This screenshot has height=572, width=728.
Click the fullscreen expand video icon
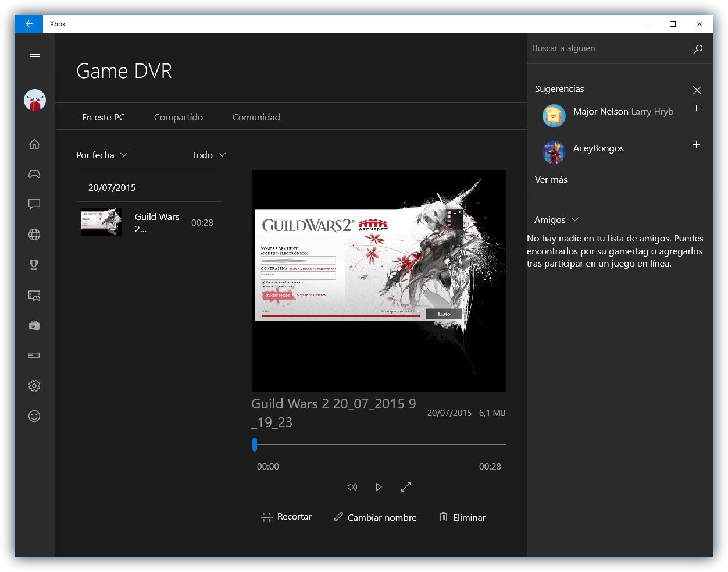point(406,487)
